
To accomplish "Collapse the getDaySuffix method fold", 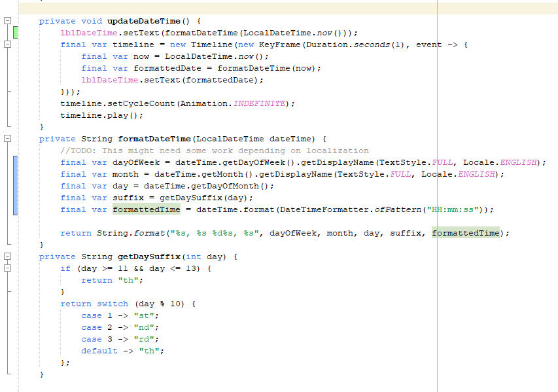I will click(x=7, y=257).
